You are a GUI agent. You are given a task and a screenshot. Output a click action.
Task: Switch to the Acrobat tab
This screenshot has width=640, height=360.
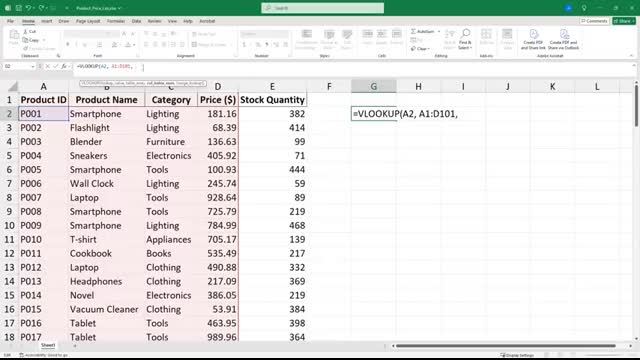click(x=207, y=21)
